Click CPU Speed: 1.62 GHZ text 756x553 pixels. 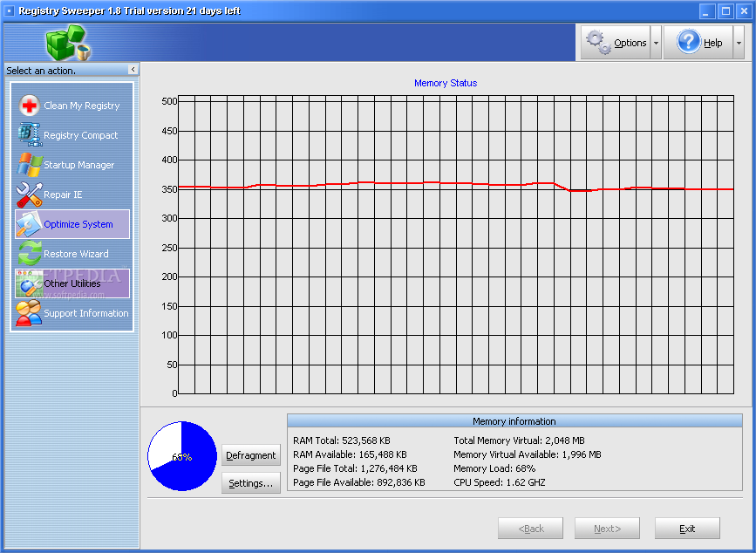(499, 482)
